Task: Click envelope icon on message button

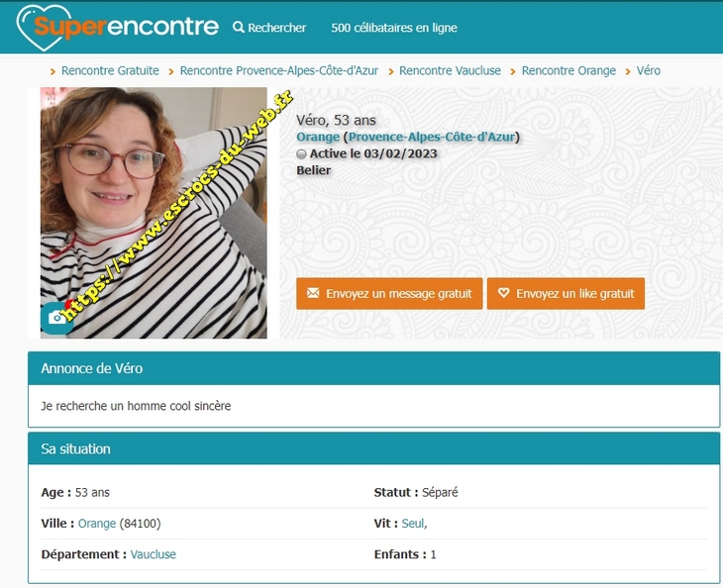Action: [x=313, y=293]
